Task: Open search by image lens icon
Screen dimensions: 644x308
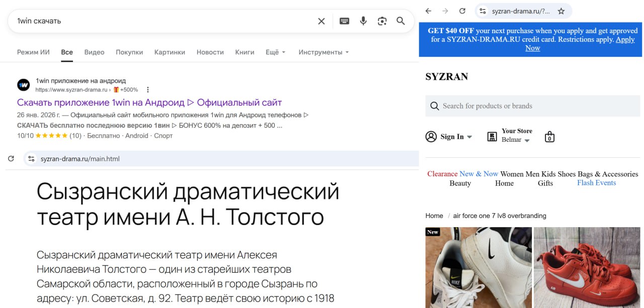Action: pos(382,21)
